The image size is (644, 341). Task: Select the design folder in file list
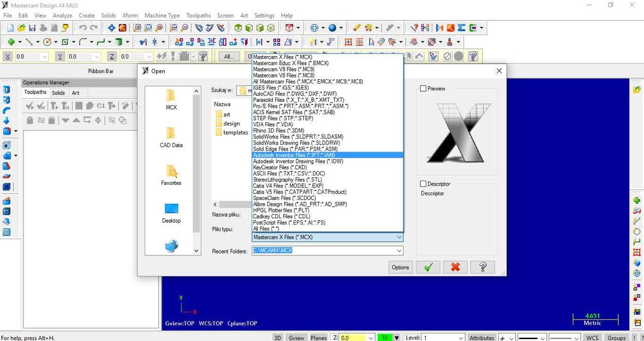227,124
